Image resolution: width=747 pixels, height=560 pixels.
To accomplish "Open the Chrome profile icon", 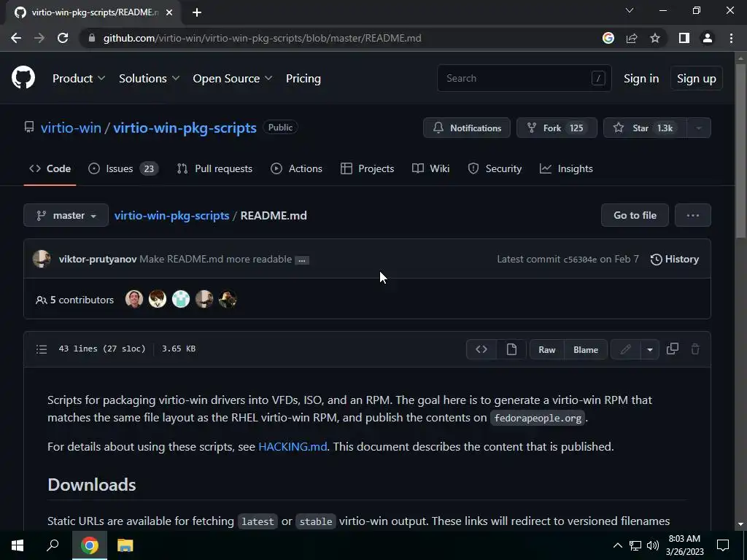I will 708,38.
